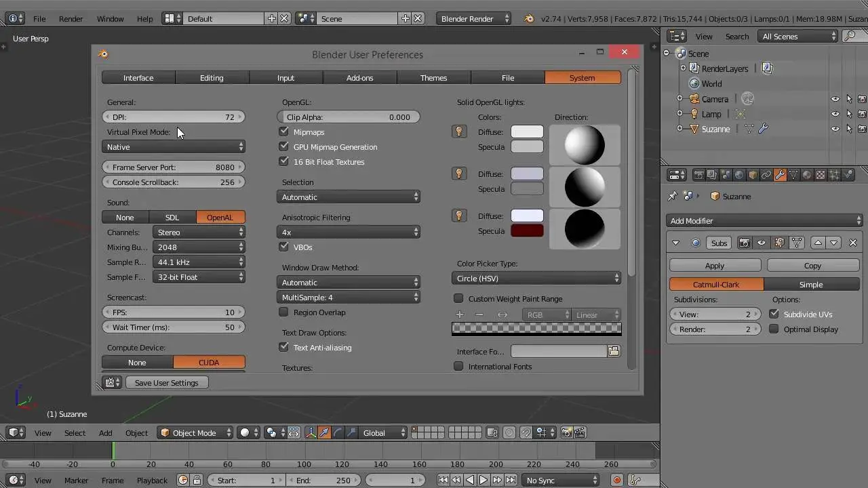The image size is (868, 488).
Task: Open the Selection Automatic dropdown
Action: (x=349, y=197)
